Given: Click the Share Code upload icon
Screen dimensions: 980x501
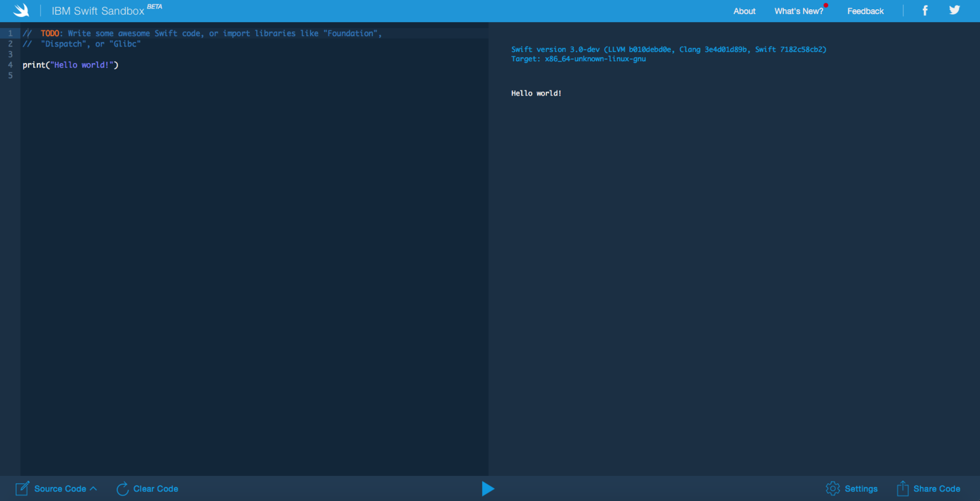Looking at the screenshot, I should pos(902,488).
